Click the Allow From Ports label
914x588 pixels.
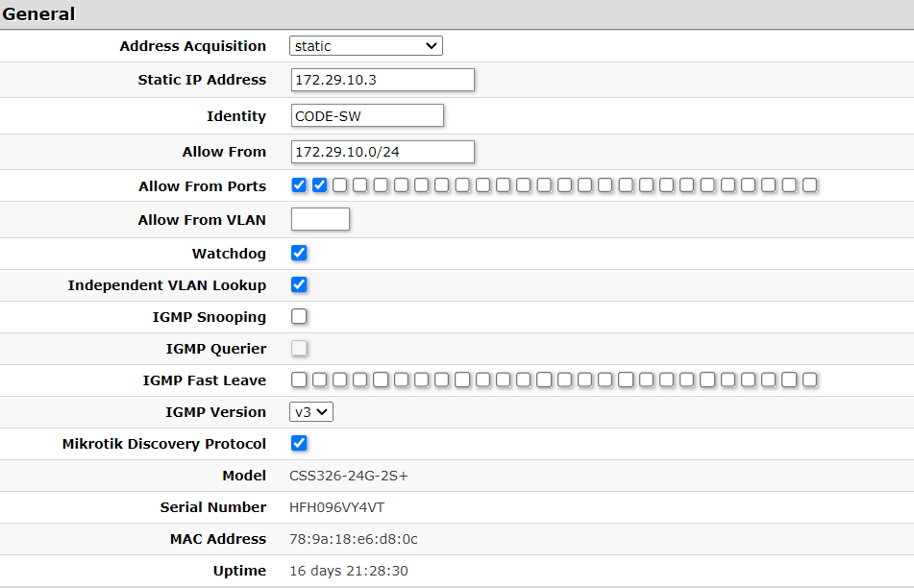point(202,186)
